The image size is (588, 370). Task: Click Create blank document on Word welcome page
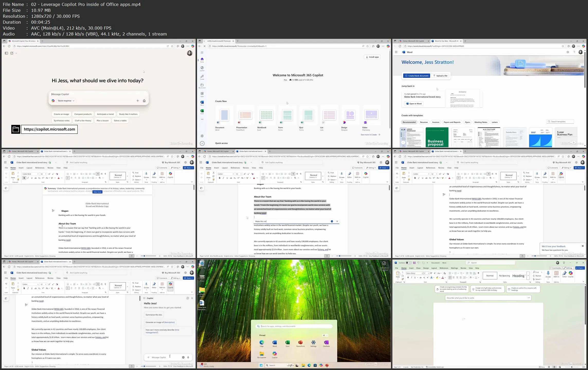(x=417, y=76)
